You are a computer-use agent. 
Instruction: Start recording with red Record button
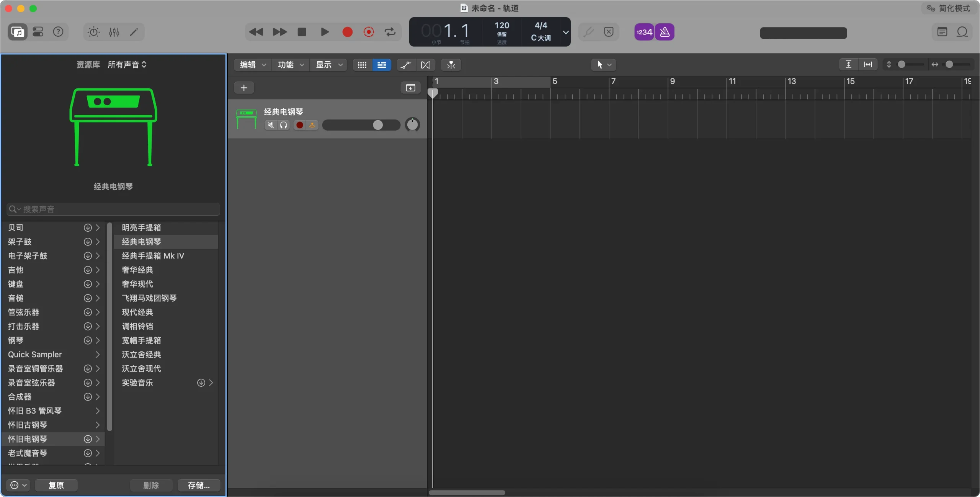(x=347, y=32)
